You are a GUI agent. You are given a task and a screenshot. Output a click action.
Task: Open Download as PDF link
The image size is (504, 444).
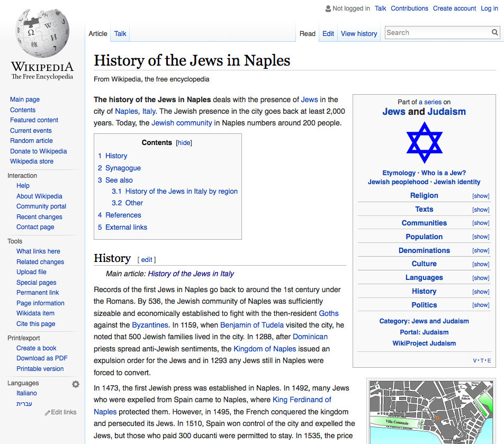[x=42, y=358]
